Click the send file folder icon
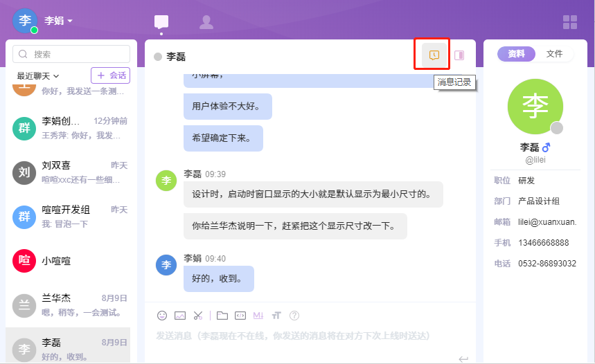The width and height of the screenshot is (595, 364). click(222, 316)
